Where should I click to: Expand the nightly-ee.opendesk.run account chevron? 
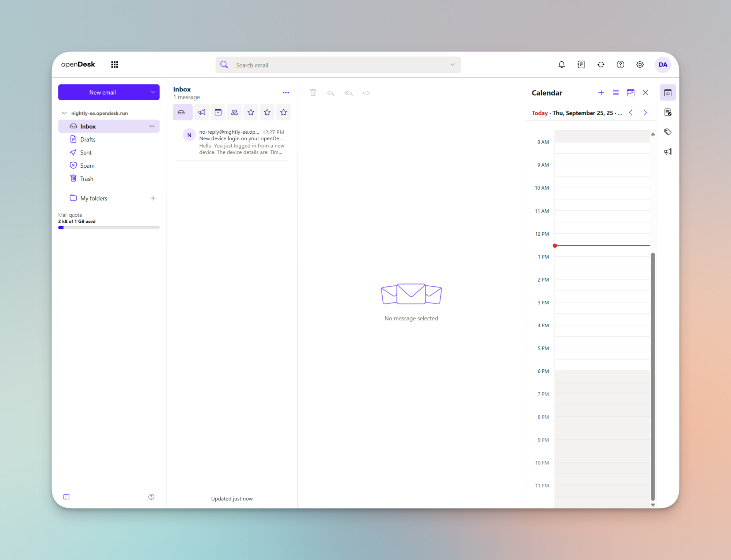(64, 113)
